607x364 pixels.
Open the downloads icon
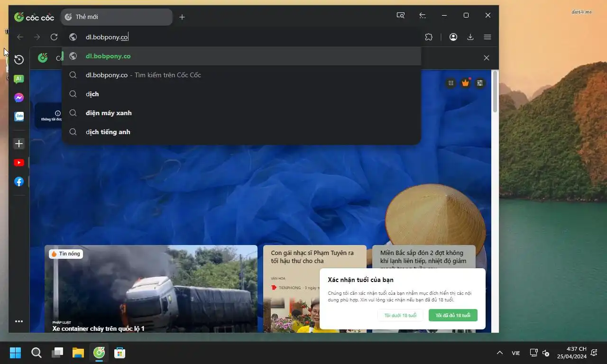(470, 37)
